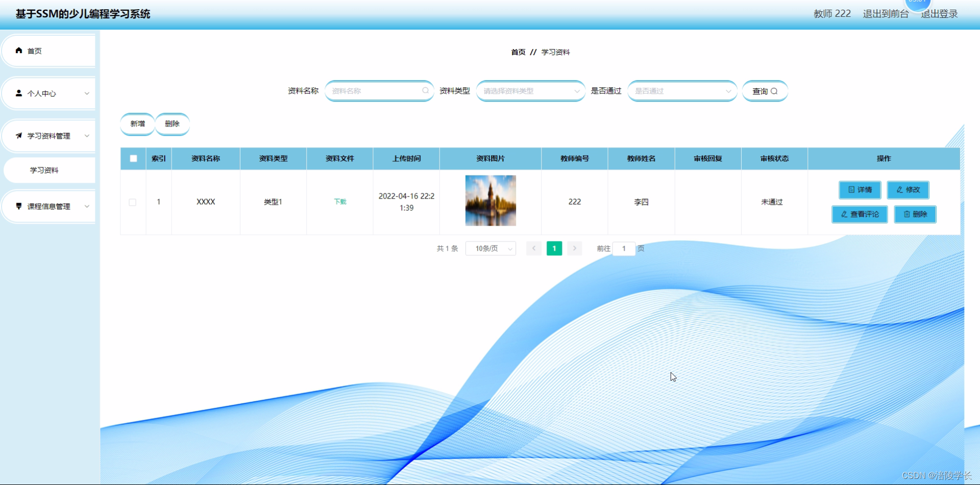Click the 查询 search button

click(x=765, y=91)
